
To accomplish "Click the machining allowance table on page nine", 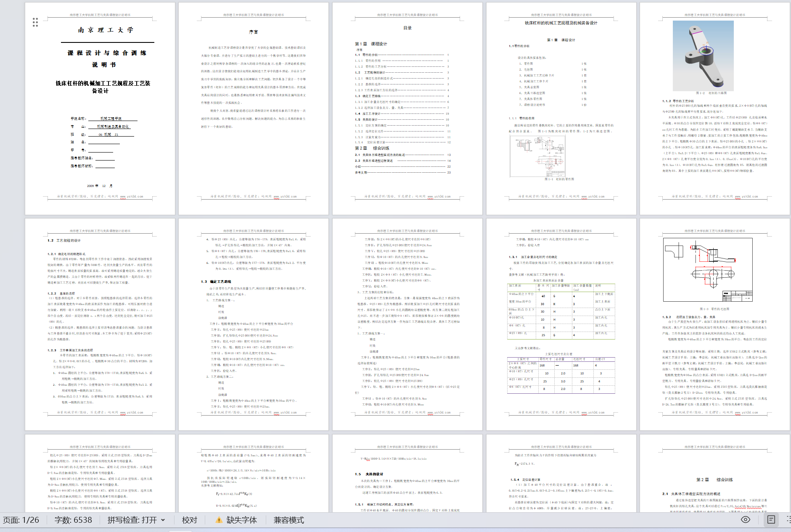I will click(x=561, y=311).
